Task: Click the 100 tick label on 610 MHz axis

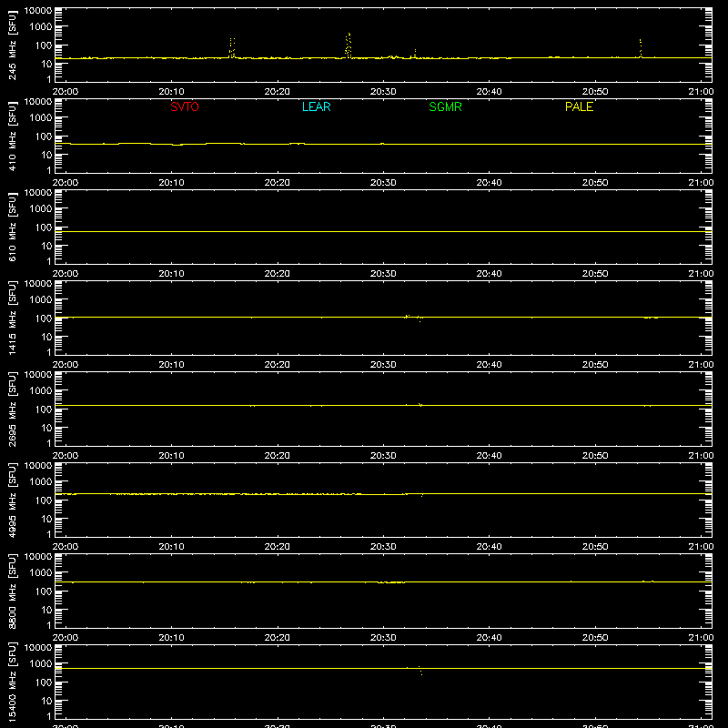Action: click(44, 227)
